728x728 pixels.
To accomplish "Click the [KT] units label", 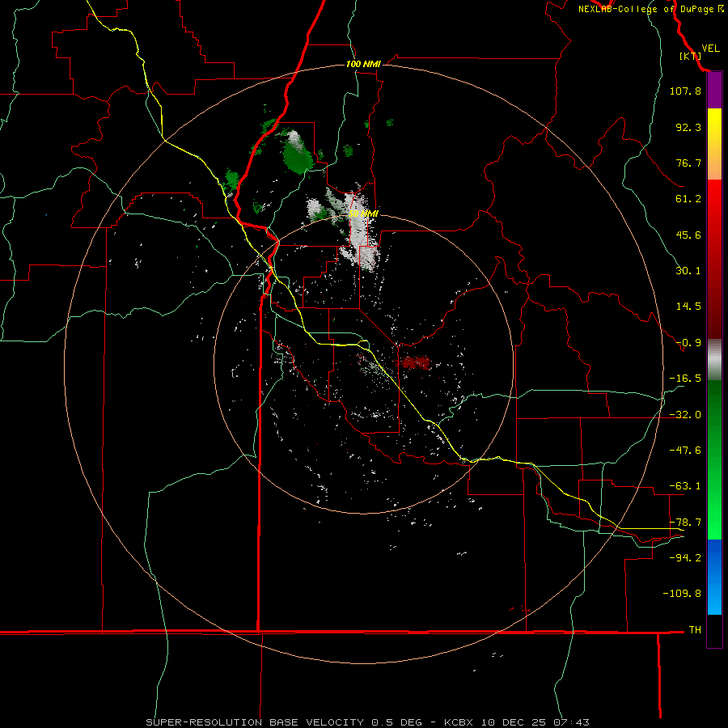I will point(690,56).
